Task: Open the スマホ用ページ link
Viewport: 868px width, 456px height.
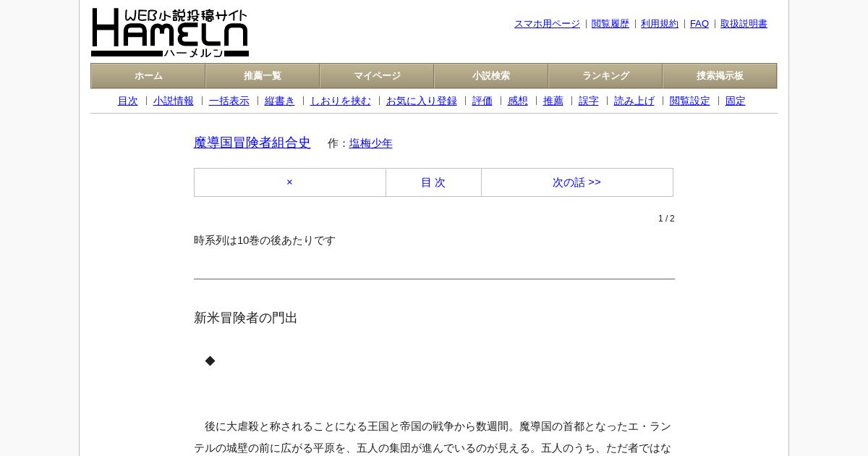Action: [547, 24]
